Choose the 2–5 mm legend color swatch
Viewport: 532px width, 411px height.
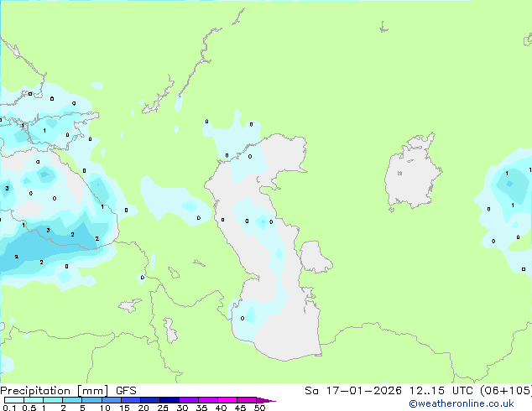click(x=72, y=400)
